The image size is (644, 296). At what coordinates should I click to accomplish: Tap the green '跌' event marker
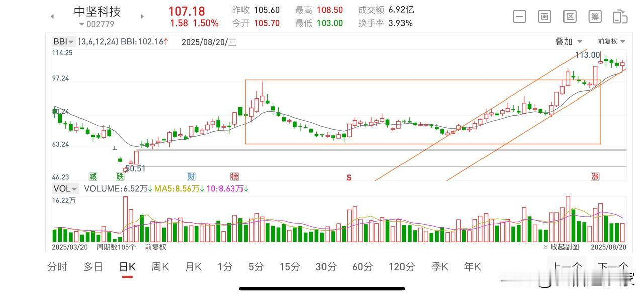pyautogui.click(x=120, y=176)
